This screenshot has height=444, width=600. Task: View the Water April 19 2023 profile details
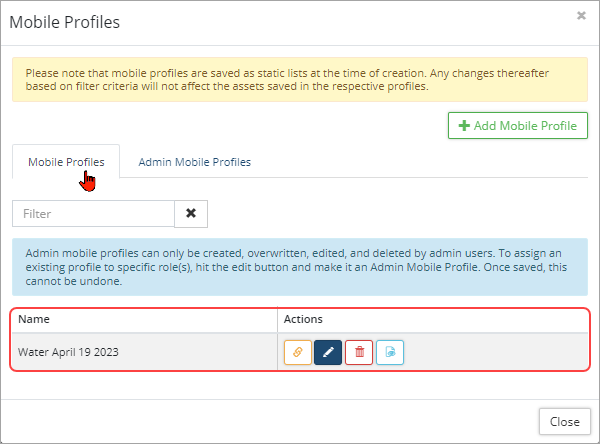tap(390, 352)
